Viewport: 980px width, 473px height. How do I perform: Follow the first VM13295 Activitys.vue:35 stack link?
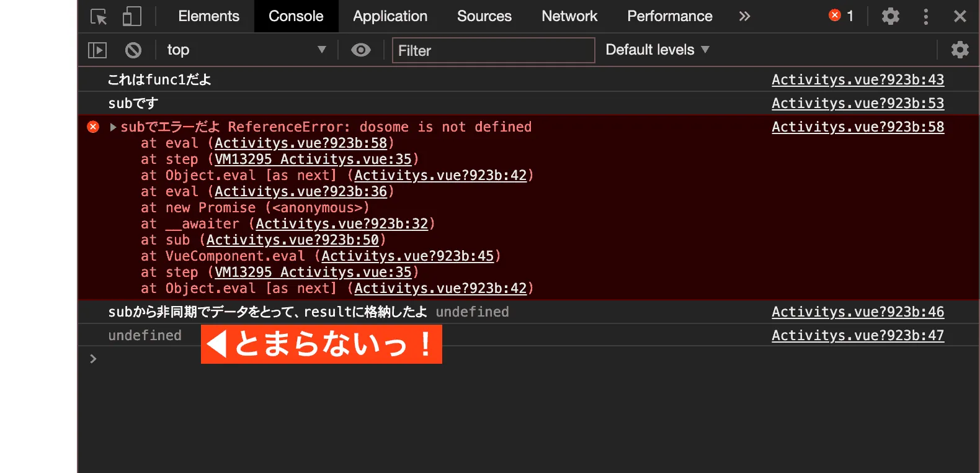pos(313,159)
